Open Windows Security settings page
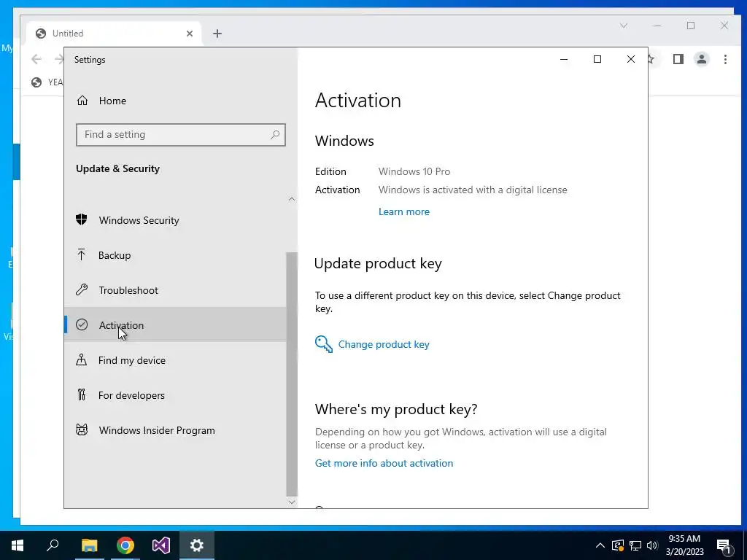This screenshot has width=747, height=560. 175,220
